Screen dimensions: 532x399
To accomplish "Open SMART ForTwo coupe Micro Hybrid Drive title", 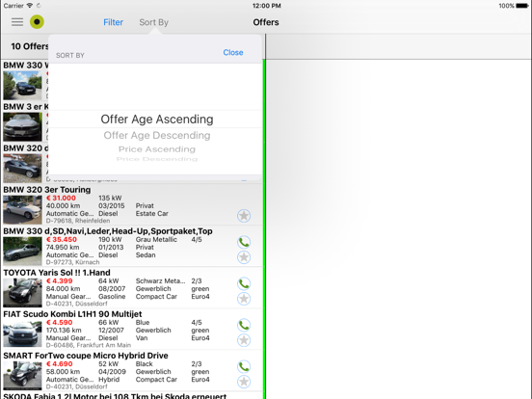I will [86, 356].
